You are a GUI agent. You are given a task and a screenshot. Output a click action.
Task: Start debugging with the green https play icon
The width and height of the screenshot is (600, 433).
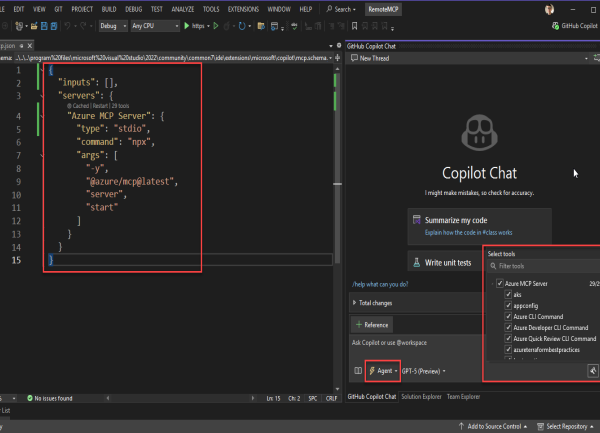[187, 26]
